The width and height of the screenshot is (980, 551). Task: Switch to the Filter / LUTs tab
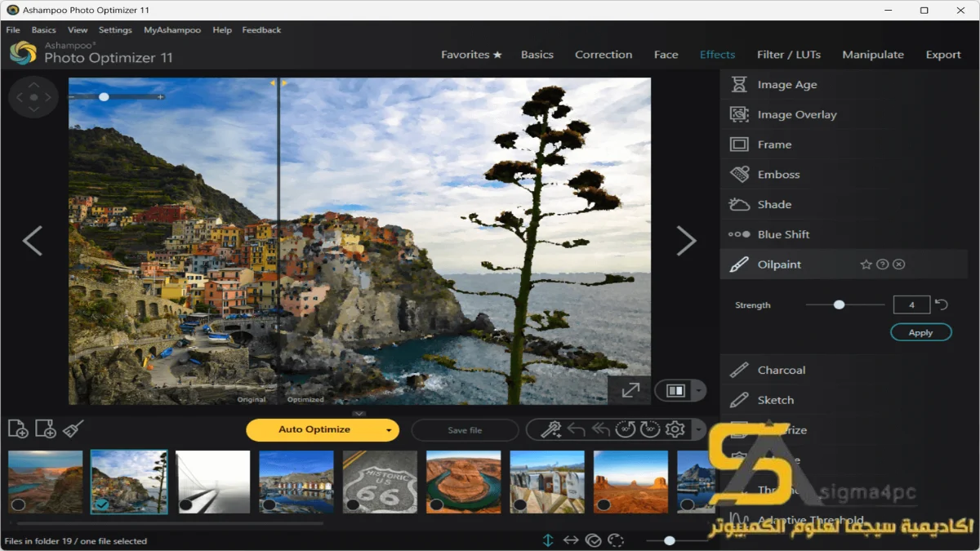pos(789,55)
